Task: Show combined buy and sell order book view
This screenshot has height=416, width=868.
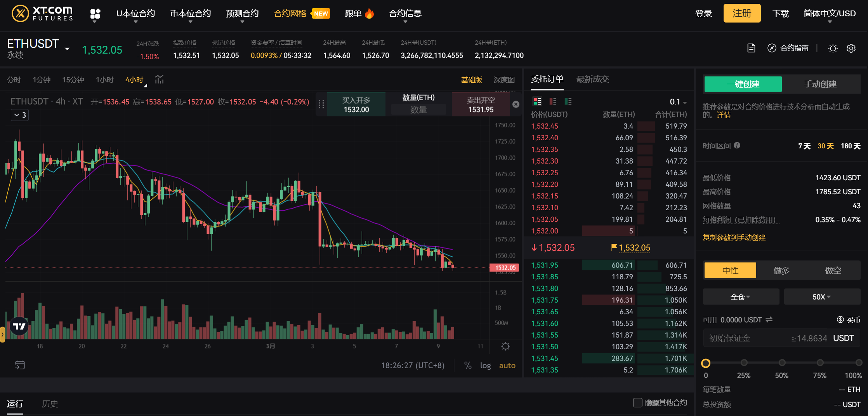Action: click(x=537, y=101)
